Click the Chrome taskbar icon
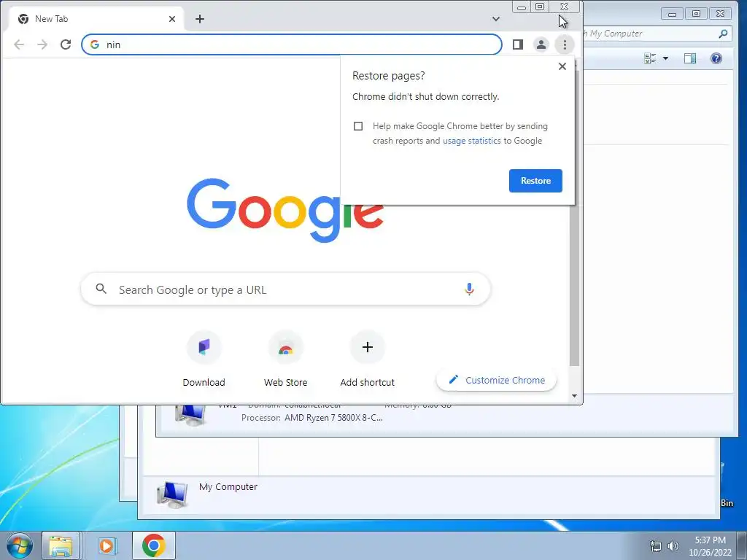This screenshot has width=747, height=560. (153, 545)
